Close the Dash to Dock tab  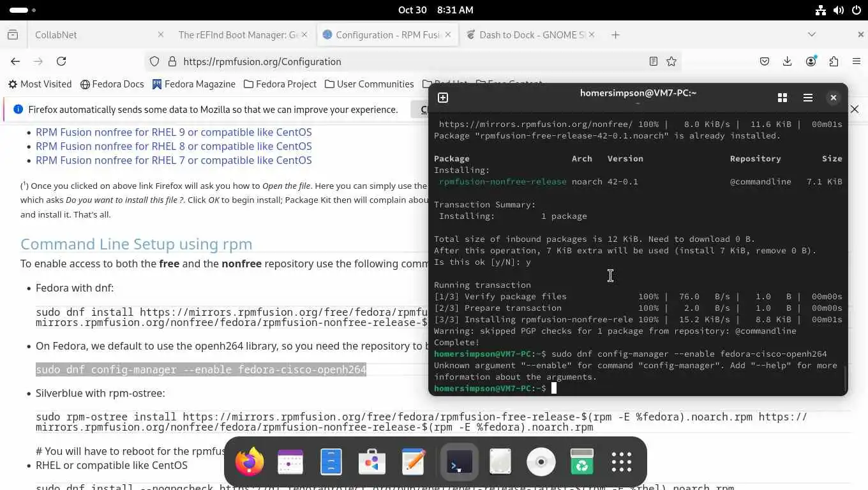click(x=592, y=34)
